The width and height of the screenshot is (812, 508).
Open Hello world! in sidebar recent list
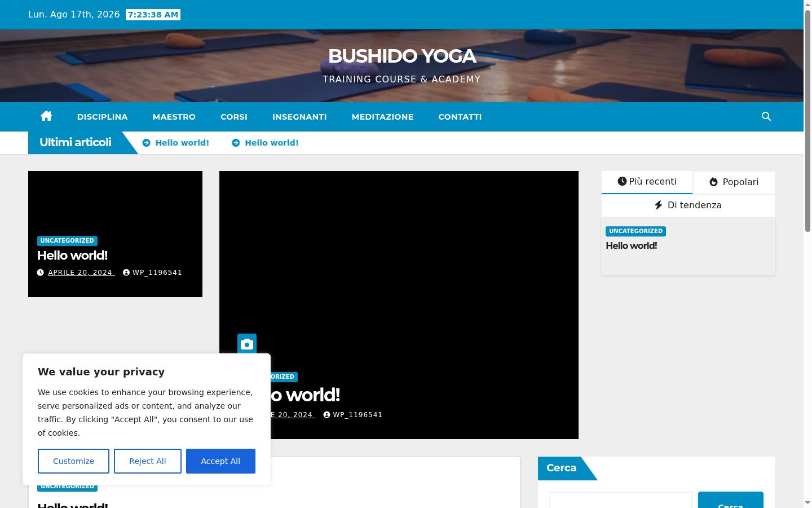[632, 246]
